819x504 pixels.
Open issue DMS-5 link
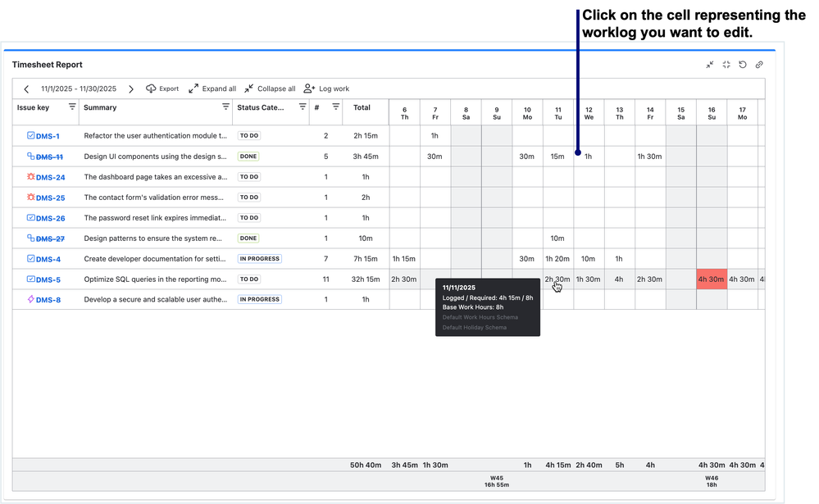(48, 280)
